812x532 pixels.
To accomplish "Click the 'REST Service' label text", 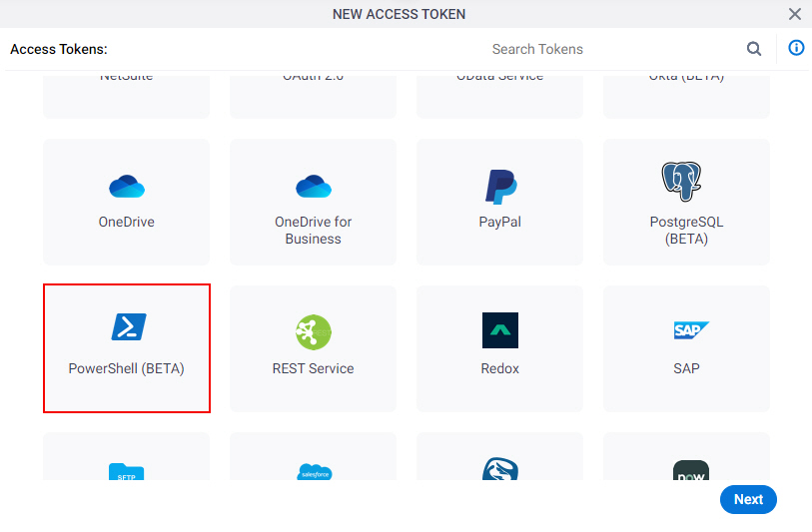I will coord(314,368).
